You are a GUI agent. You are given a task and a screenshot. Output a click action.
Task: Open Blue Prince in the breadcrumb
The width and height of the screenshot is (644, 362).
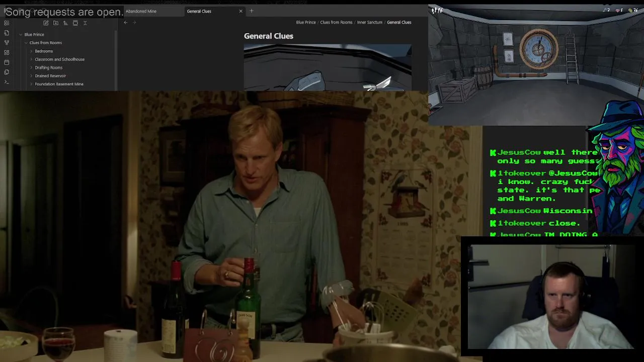(x=306, y=22)
